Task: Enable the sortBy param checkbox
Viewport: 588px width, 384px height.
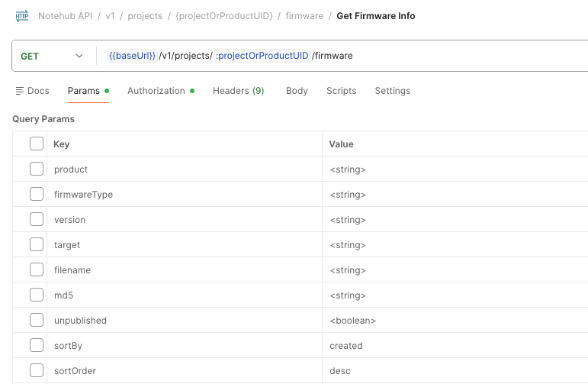Action: click(x=37, y=345)
